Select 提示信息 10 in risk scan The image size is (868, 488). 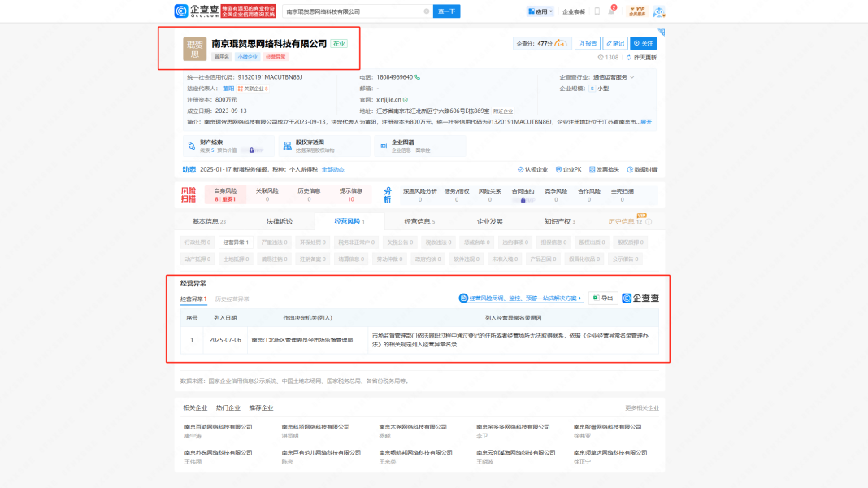coord(351,194)
